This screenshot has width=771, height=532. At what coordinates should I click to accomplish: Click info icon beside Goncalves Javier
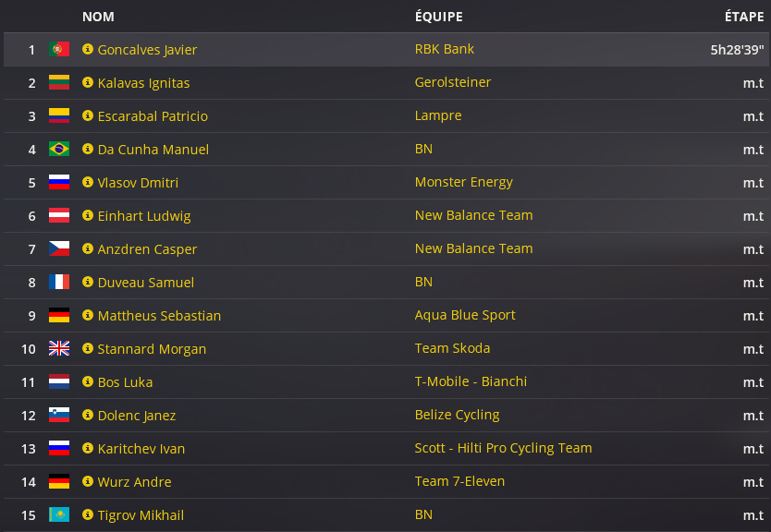tap(88, 50)
